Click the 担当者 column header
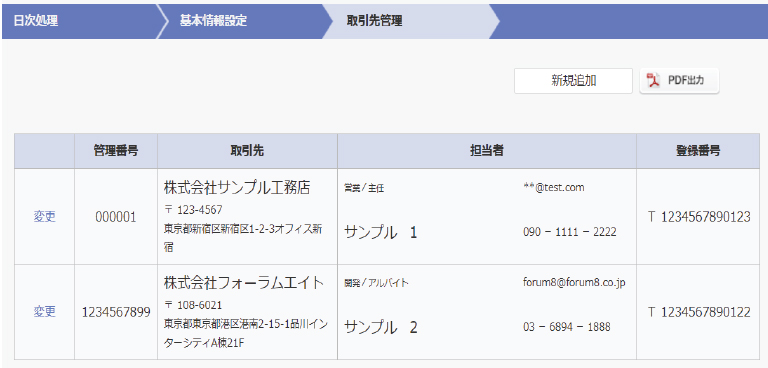This screenshot has width=768, height=368. pyautogui.click(x=487, y=151)
